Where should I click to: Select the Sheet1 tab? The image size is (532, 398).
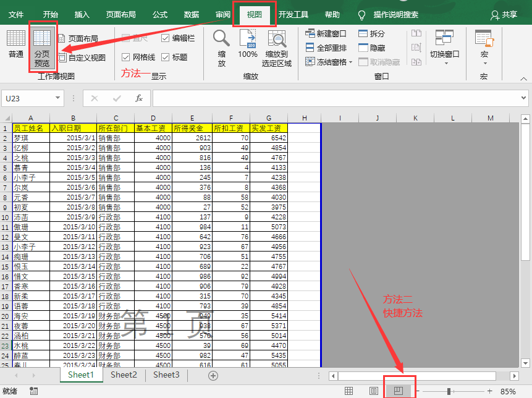81,375
